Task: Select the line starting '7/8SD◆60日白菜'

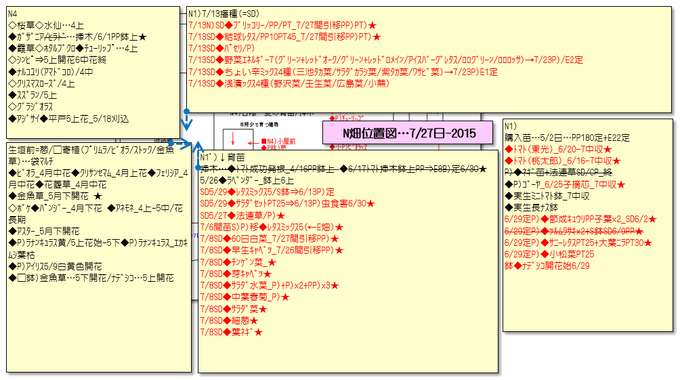Action: 269,239
